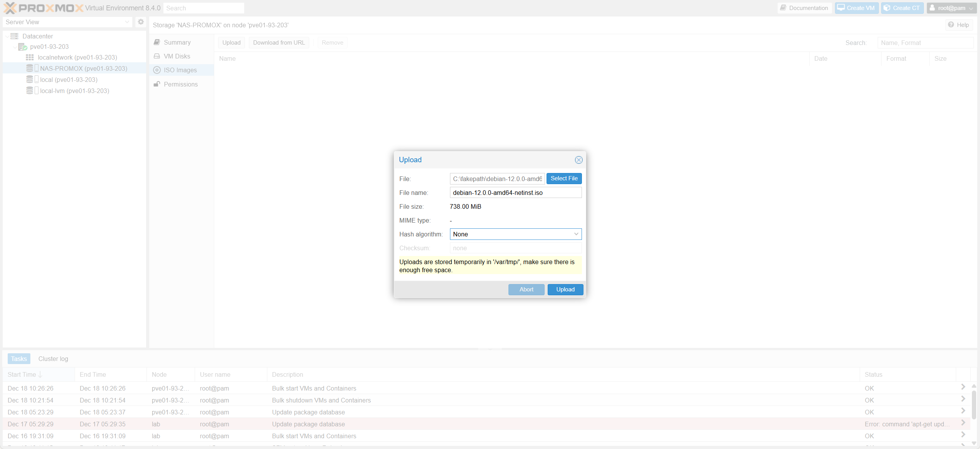This screenshot has width=980, height=449.
Task: Click the NAS-PROMOX storage stack icon
Action: pyautogui.click(x=30, y=68)
